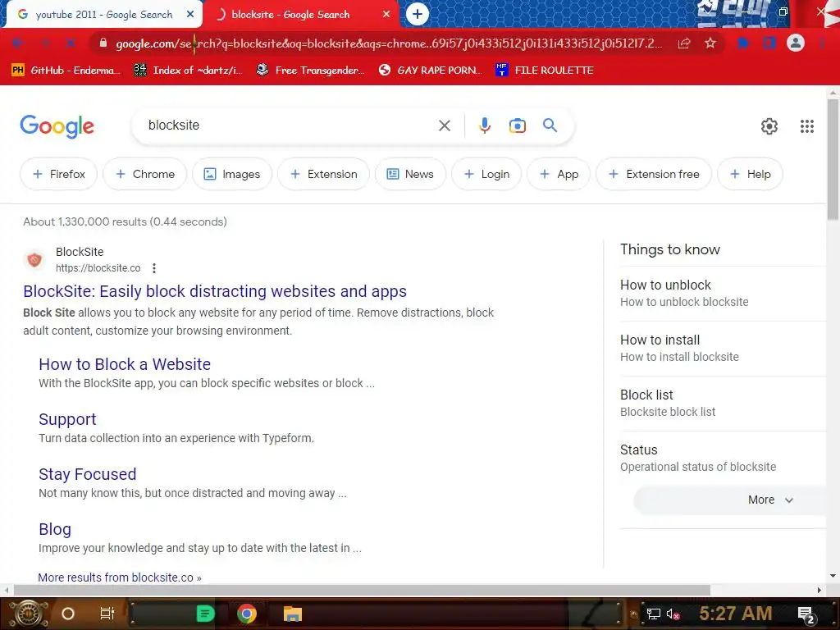Click the 5:27 AM taskbar clock

pyautogui.click(x=735, y=614)
